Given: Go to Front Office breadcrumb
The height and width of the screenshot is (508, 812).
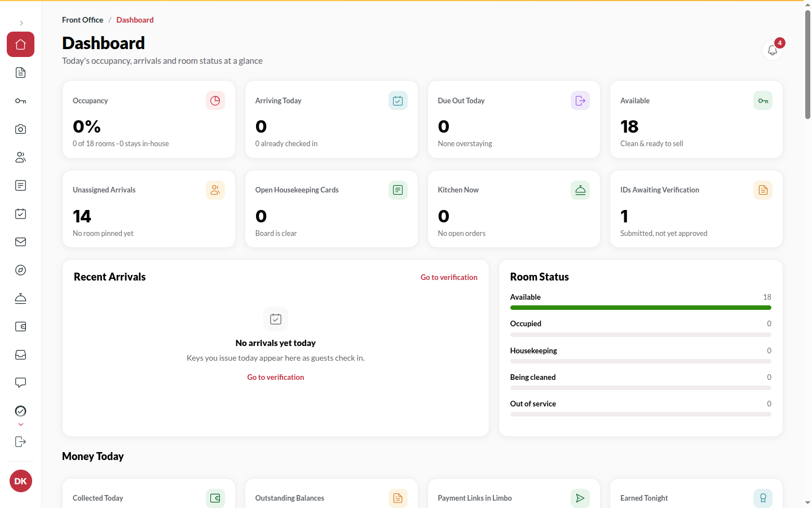Looking at the screenshot, I should pos(82,20).
